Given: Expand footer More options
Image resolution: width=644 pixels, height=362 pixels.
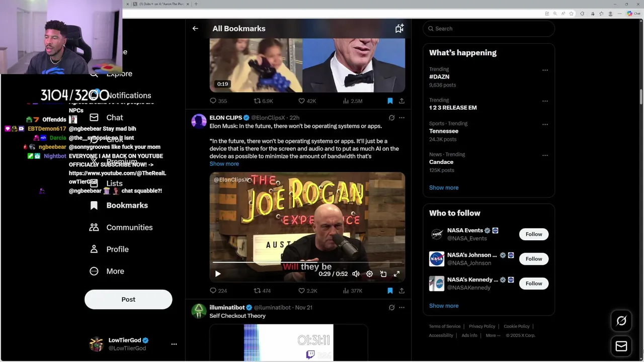Looking at the screenshot, I should point(493,335).
